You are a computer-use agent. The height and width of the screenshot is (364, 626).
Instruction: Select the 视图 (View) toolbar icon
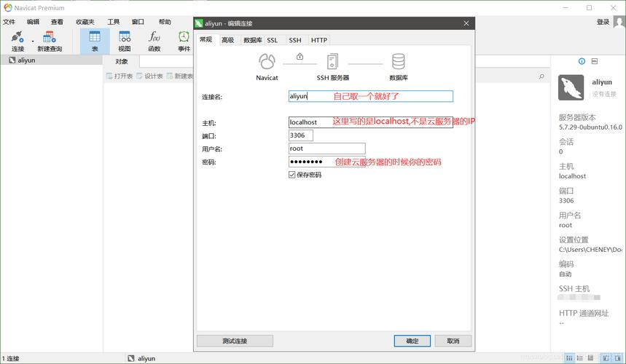pyautogui.click(x=125, y=41)
